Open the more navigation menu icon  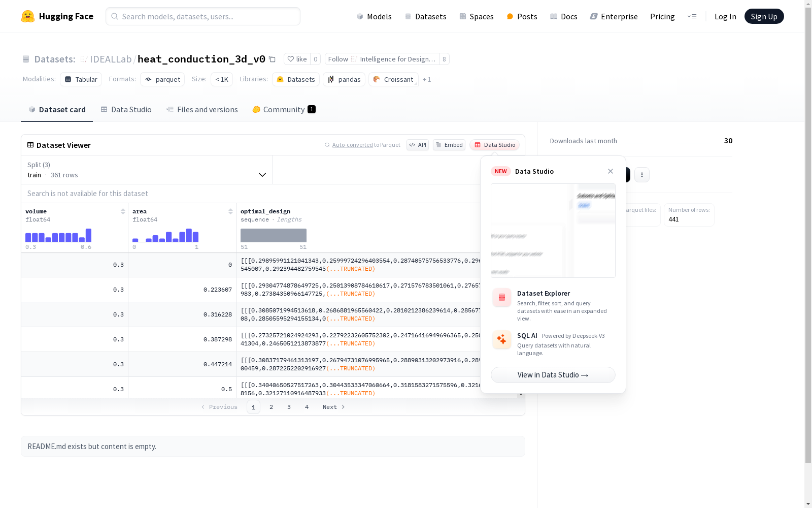point(692,16)
